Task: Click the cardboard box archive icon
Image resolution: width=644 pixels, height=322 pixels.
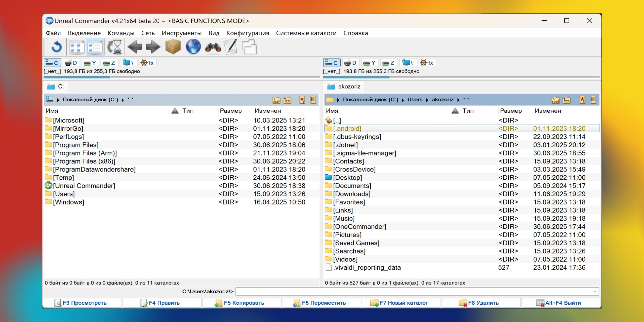Action: click(173, 47)
